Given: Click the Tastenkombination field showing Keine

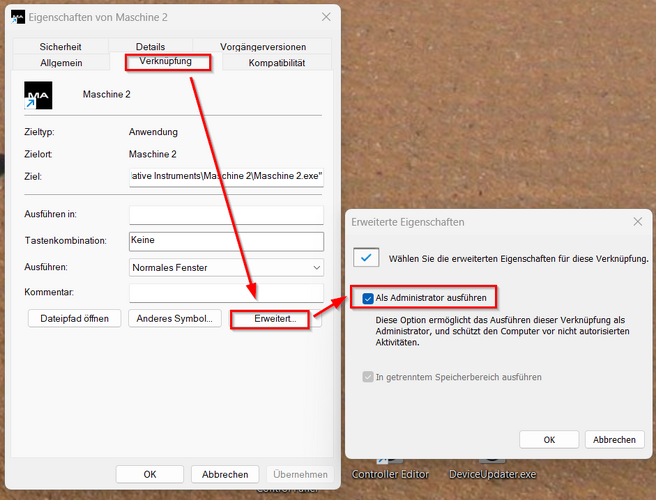Looking at the screenshot, I should (x=226, y=241).
